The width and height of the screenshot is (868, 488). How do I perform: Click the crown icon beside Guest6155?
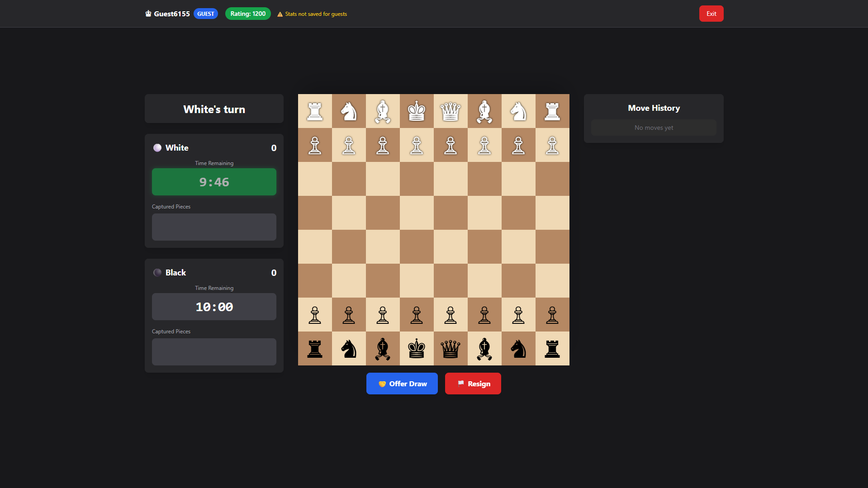coord(147,14)
